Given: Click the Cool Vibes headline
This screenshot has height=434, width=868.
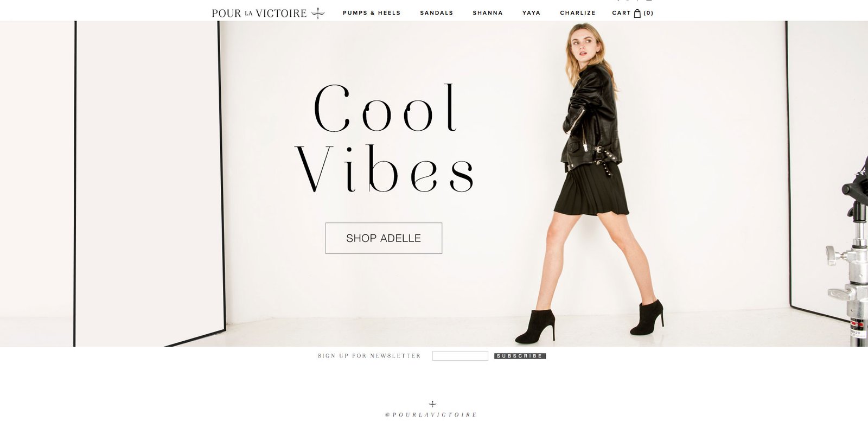Looking at the screenshot, I should [x=385, y=138].
